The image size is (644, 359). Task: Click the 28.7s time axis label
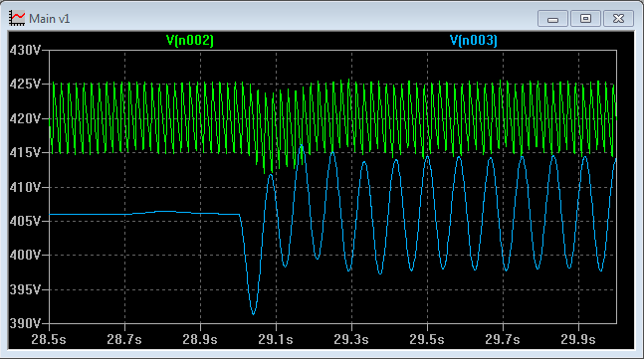tap(124, 339)
